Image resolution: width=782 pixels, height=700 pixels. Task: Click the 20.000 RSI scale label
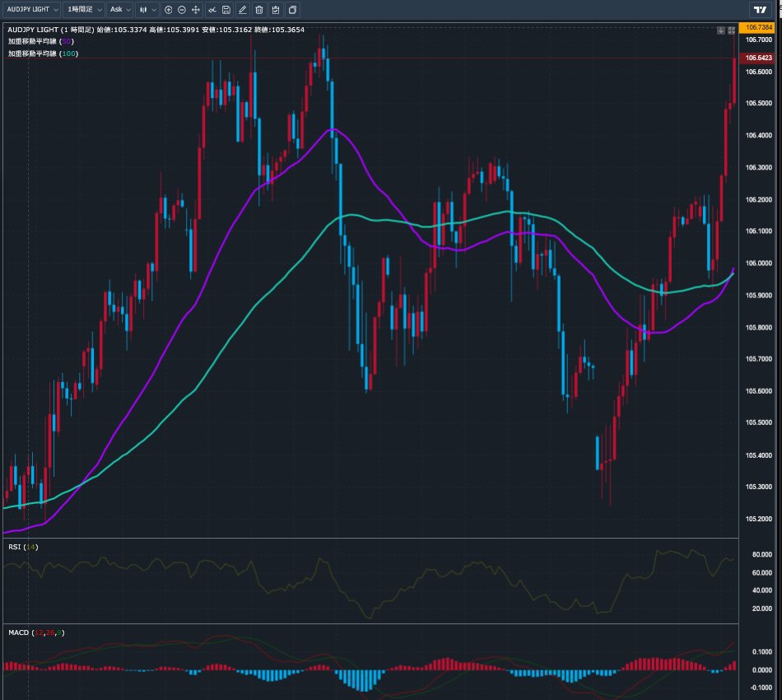(762, 609)
